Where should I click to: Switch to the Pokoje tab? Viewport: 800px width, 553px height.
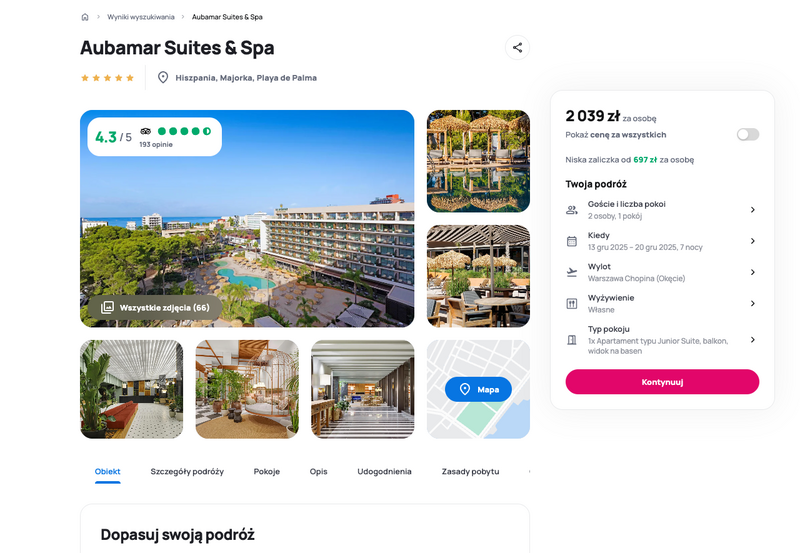tap(267, 471)
